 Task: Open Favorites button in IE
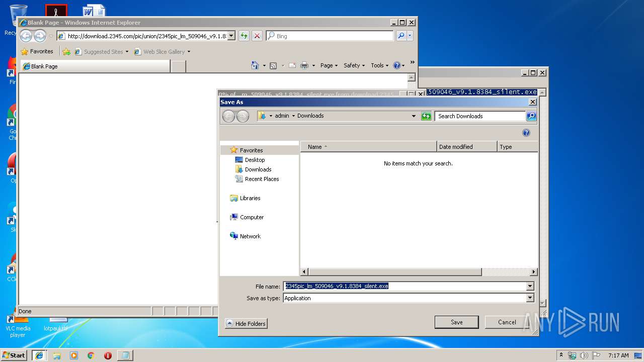click(x=37, y=51)
